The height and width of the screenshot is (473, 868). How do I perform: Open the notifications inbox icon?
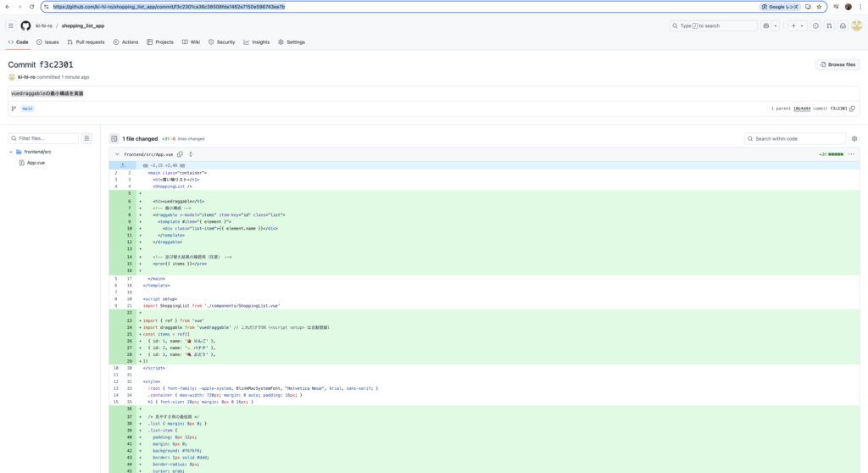tap(843, 25)
